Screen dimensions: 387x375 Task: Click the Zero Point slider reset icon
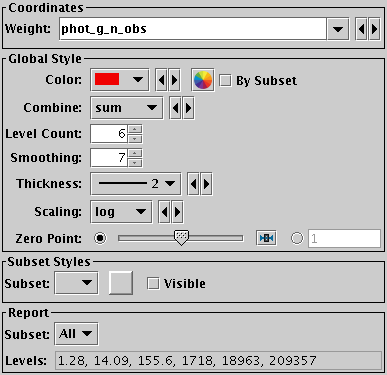[x=266, y=238]
